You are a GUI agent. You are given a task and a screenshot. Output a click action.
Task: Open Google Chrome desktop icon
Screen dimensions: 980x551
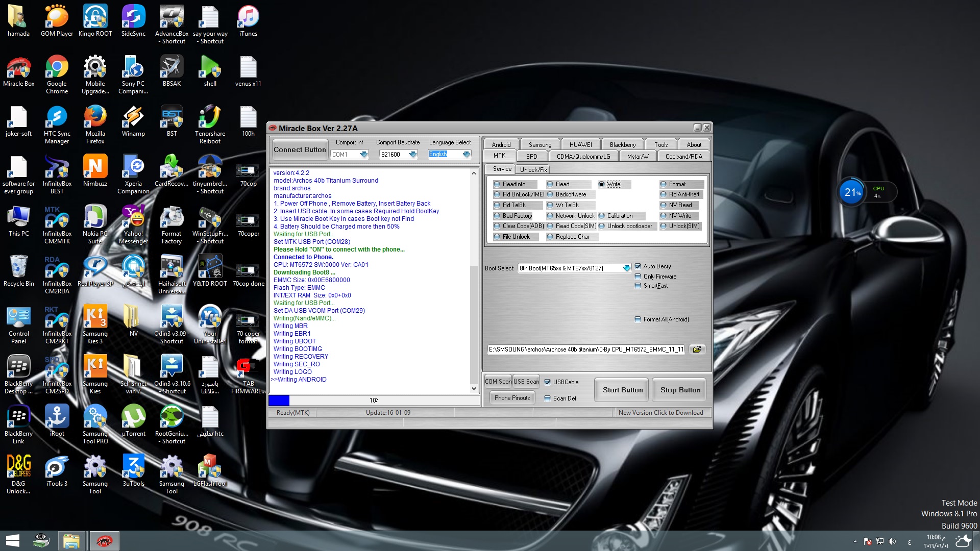(57, 75)
